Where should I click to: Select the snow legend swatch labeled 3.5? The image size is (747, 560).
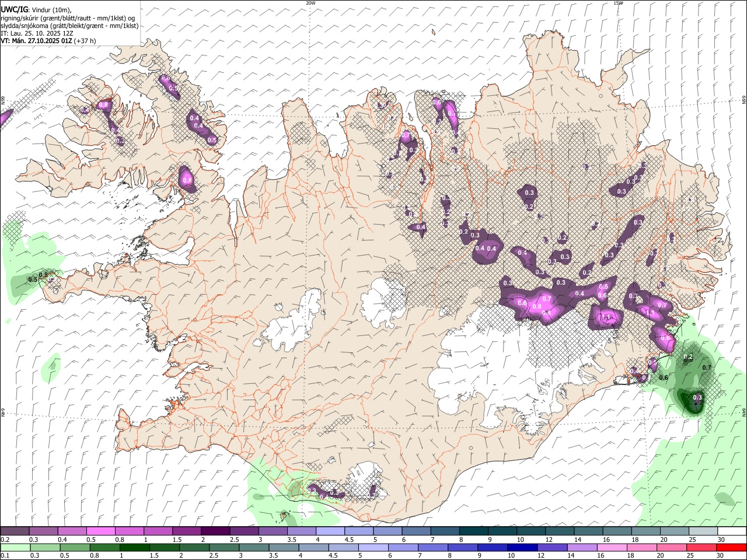[x=301, y=531]
